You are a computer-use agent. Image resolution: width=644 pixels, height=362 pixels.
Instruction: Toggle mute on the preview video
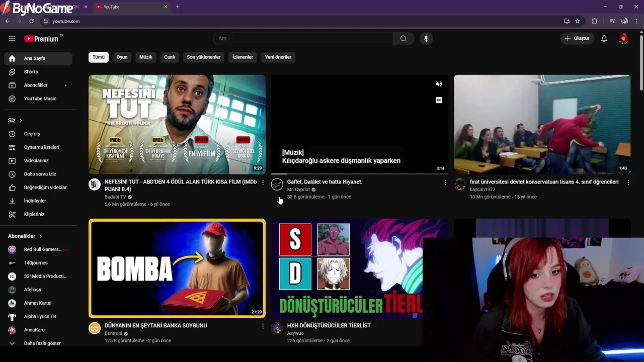pos(439,84)
